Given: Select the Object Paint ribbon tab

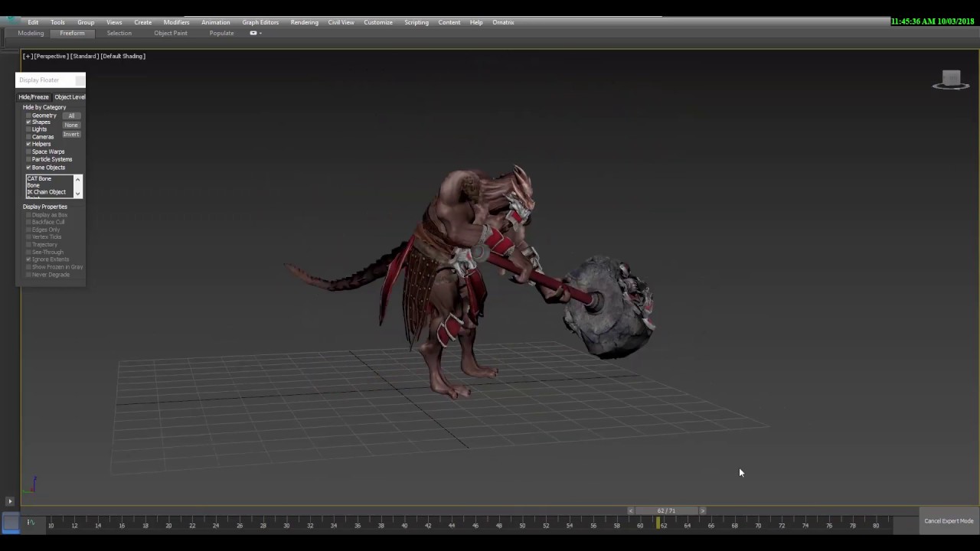Looking at the screenshot, I should [170, 33].
